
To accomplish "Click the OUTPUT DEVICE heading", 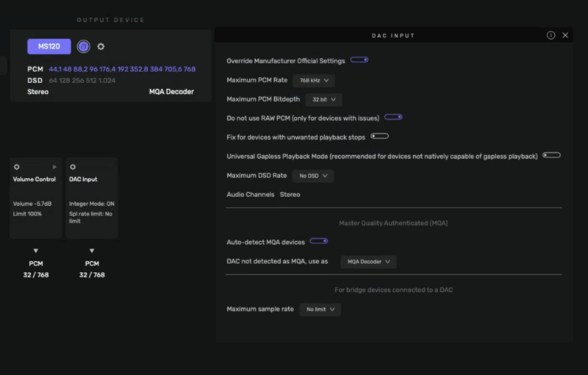I will [111, 20].
